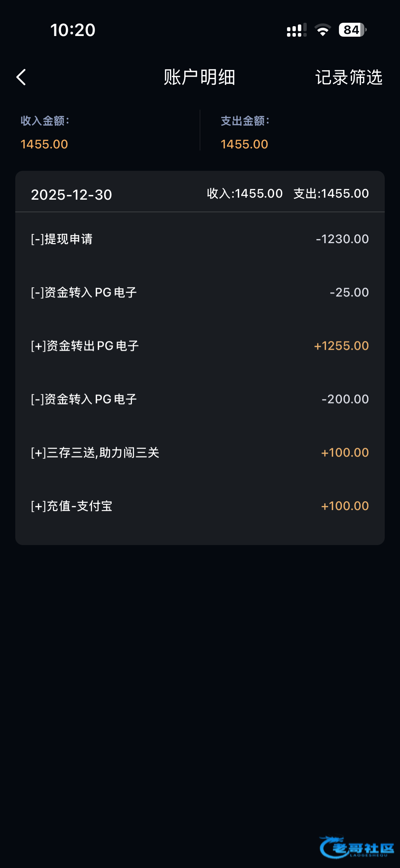Tap the 账户明细 page title
400x868 pixels.
[199, 77]
